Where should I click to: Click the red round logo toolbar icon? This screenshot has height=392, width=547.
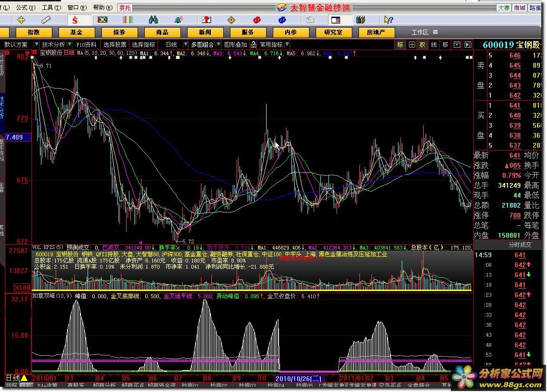(x=257, y=20)
